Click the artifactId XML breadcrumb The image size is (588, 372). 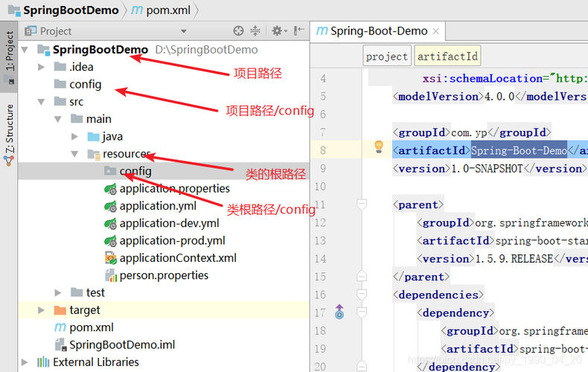point(447,57)
